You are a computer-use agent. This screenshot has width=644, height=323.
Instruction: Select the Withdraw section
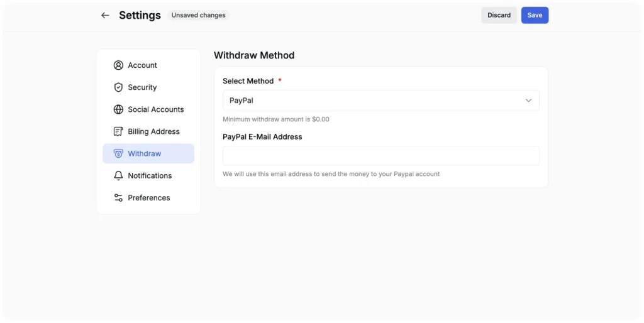tap(148, 153)
